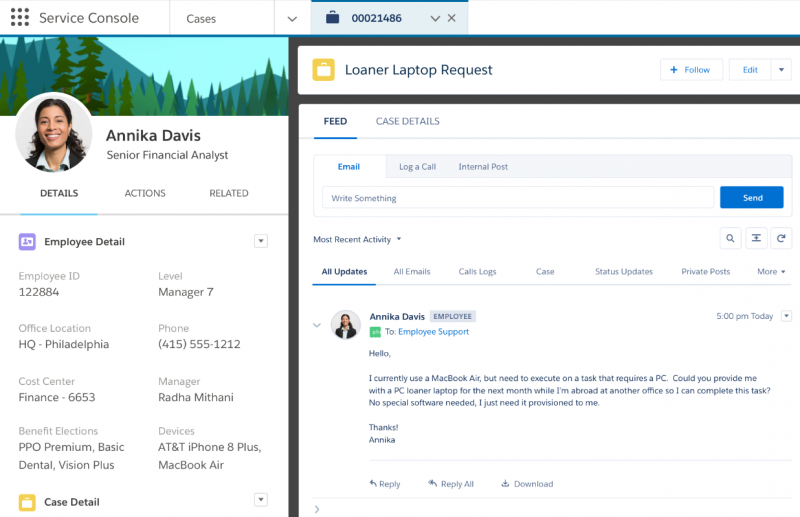The image size is (800, 517).
Task: Open the More feed filters dropdown
Action: pyautogui.click(x=771, y=272)
